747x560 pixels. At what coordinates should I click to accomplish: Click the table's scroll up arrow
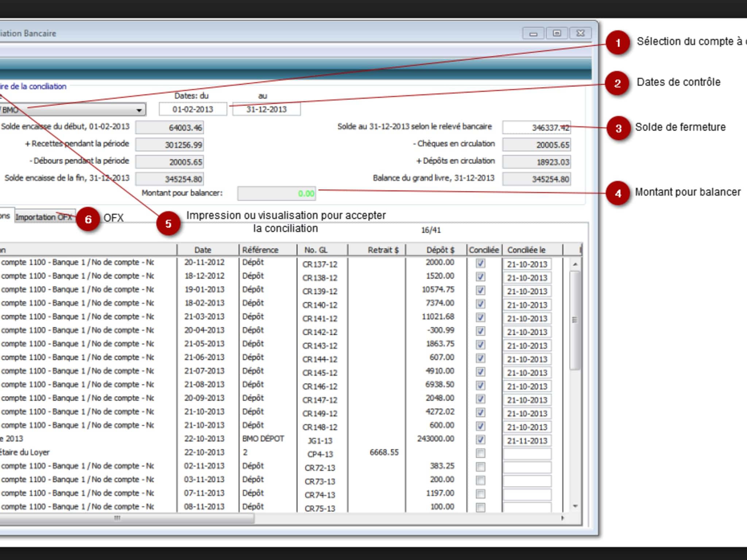(x=575, y=264)
